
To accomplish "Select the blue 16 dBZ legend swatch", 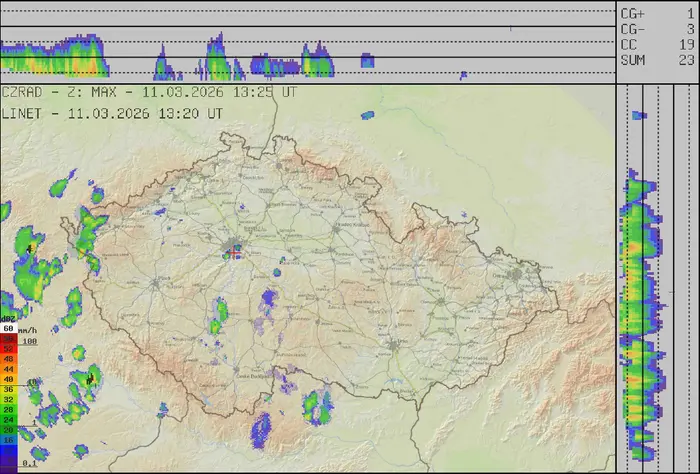I will [8, 441].
